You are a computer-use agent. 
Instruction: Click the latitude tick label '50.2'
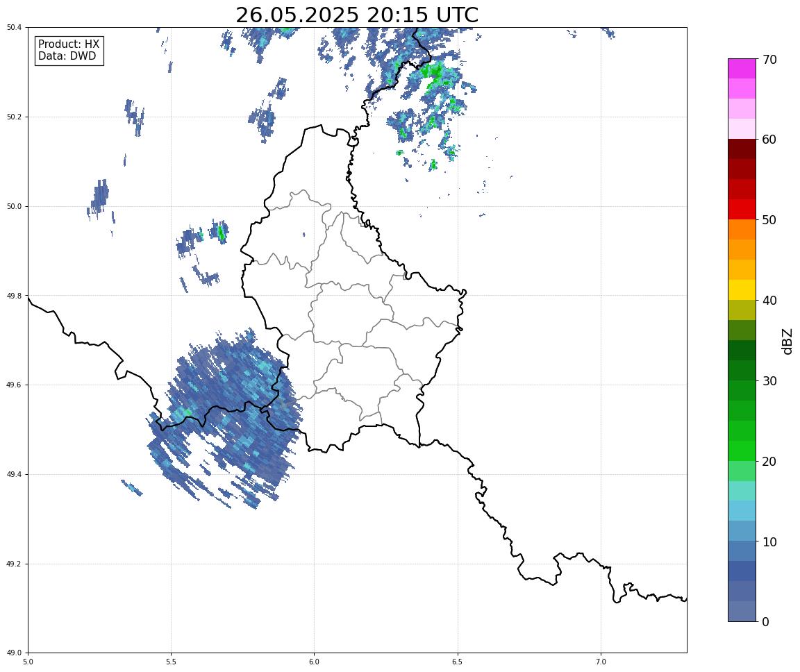click(15, 117)
